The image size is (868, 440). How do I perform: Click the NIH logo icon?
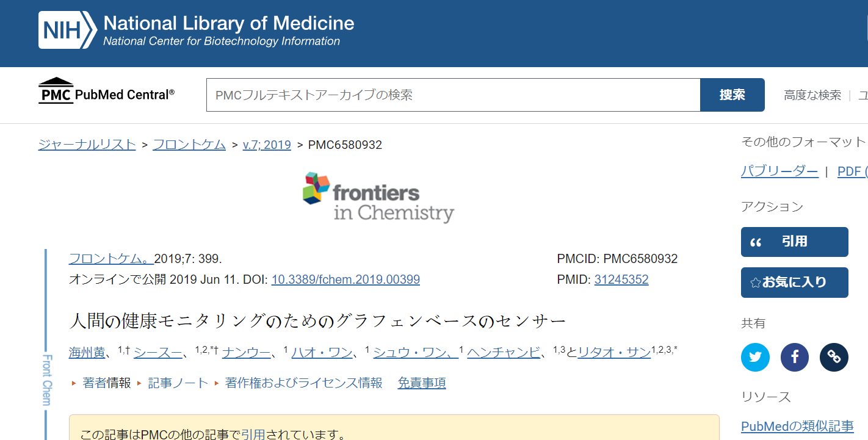point(67,30)
